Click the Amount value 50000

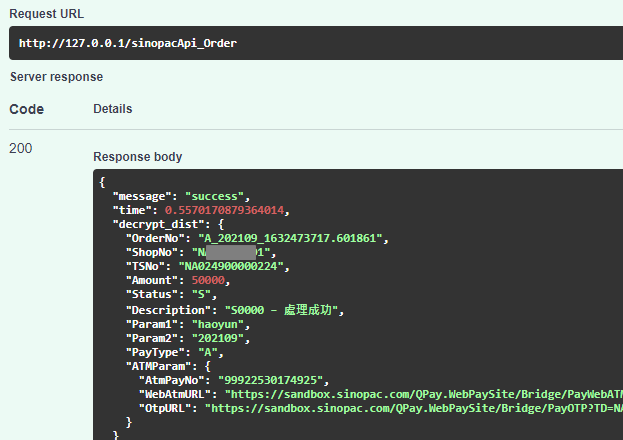[208, 280]
